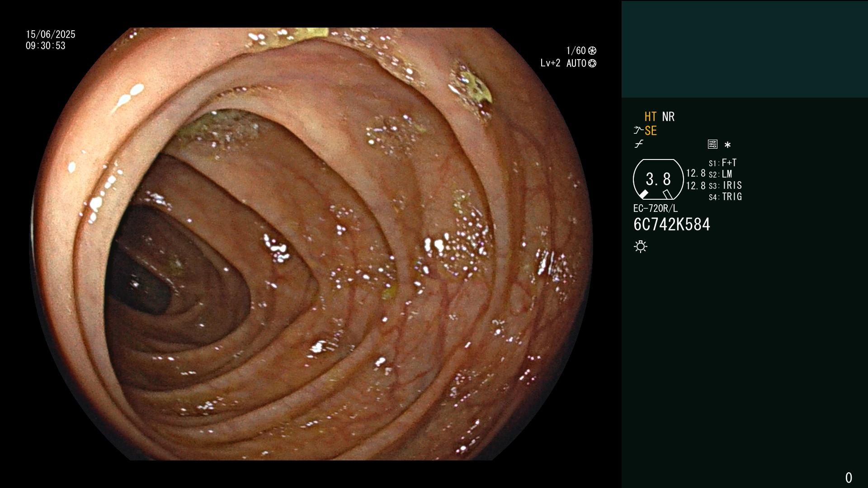Viewport: 868px width, 488px height.
Task: Click the 1/60 shutter speed value
Action: [x=576, y=51]
